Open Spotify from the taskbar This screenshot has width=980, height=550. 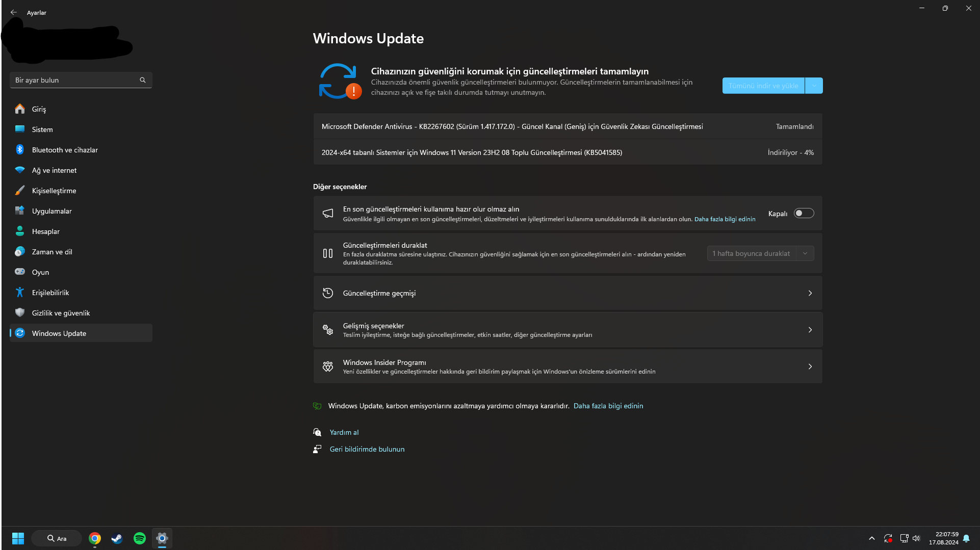point(140,538)
